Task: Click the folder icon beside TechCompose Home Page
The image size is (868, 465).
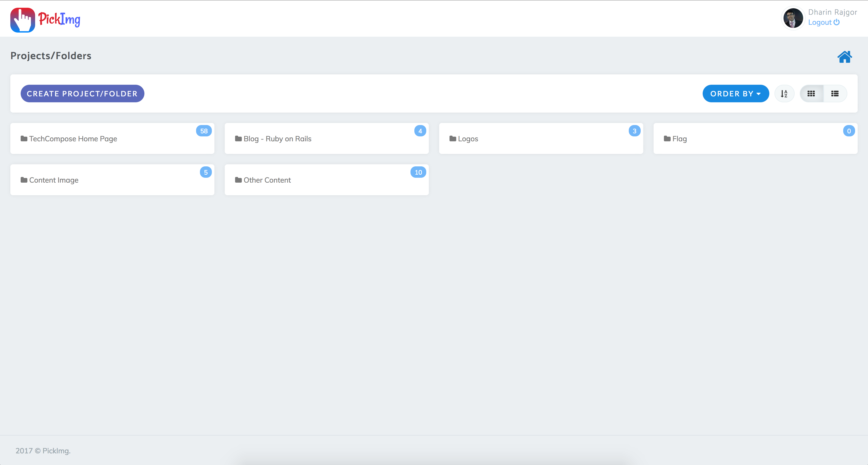Action: 24,138
